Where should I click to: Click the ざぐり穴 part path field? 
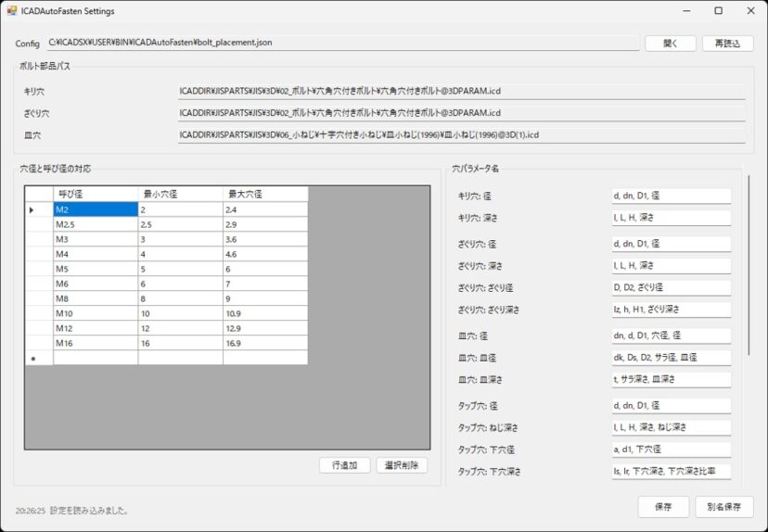461,113
